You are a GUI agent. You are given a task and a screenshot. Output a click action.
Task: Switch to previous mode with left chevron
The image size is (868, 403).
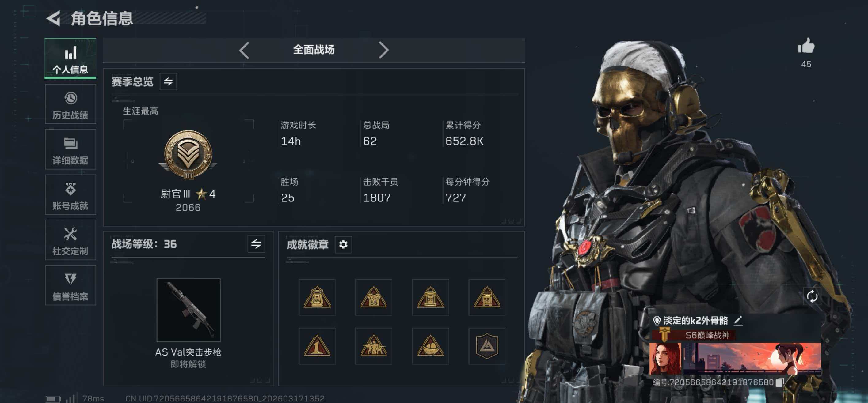[244, 51]
